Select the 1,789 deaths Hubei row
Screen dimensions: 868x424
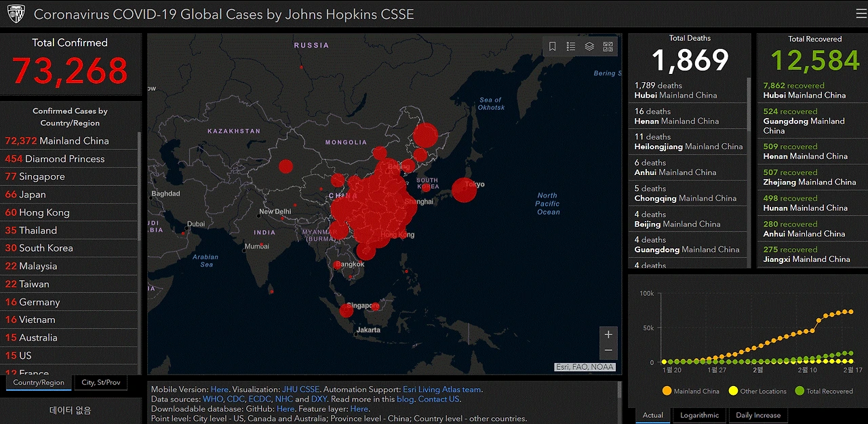[x=688, y=90]
